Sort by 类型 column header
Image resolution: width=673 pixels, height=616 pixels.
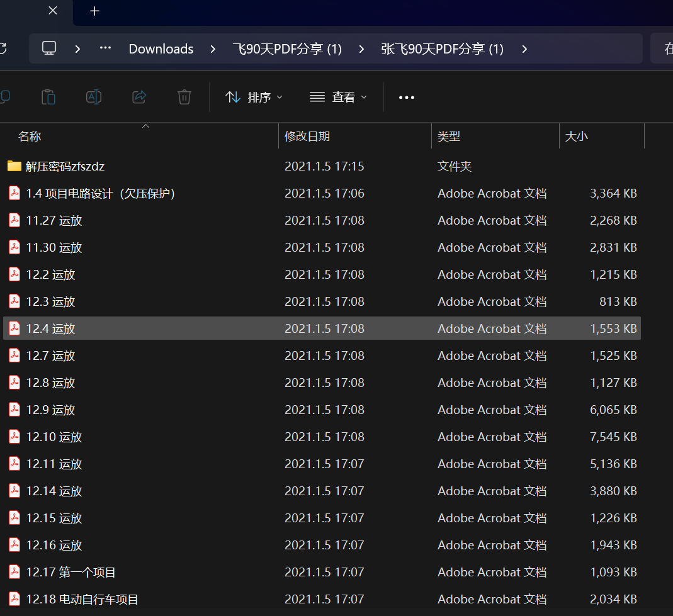(x=449, y=137)
